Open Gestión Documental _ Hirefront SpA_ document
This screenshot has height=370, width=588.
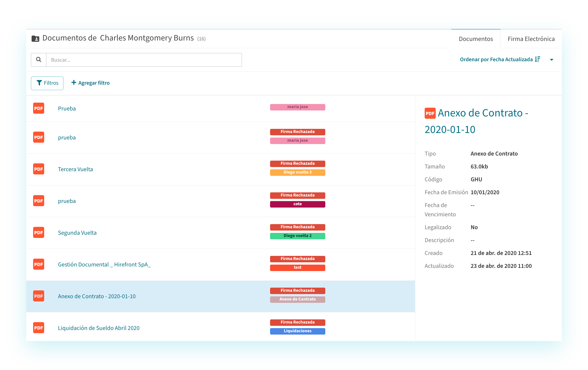pyautogui.click(x=104, y=264)
